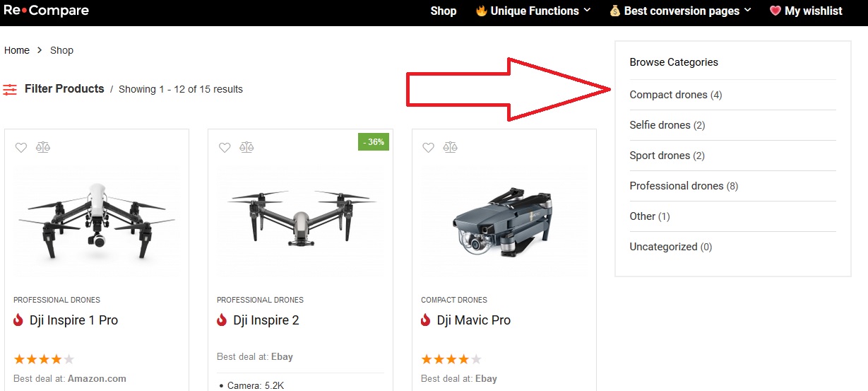Click the Re•Compare site logo
The width and height of the screenshot is (868, 391).
tap(47, 11)
